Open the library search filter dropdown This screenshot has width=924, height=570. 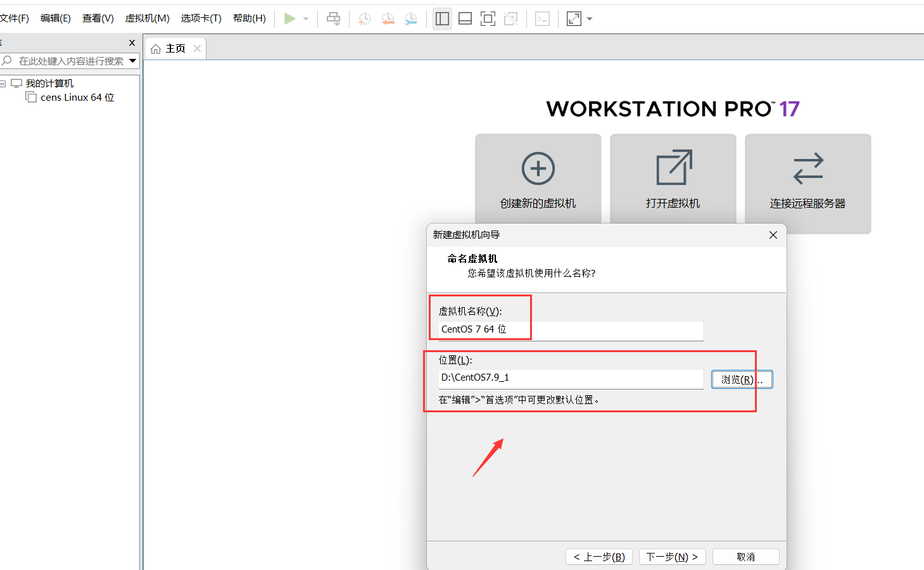[x=132, y=61]
